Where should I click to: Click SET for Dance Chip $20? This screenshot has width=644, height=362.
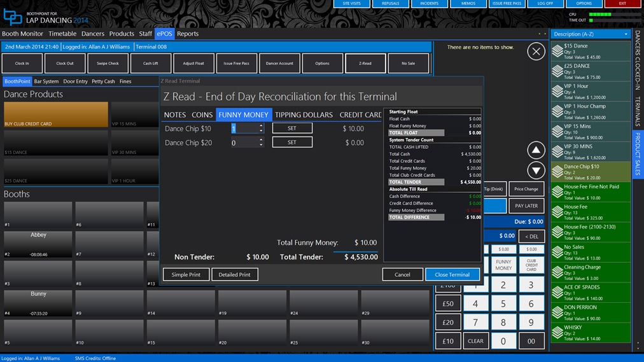pos(292,142)
